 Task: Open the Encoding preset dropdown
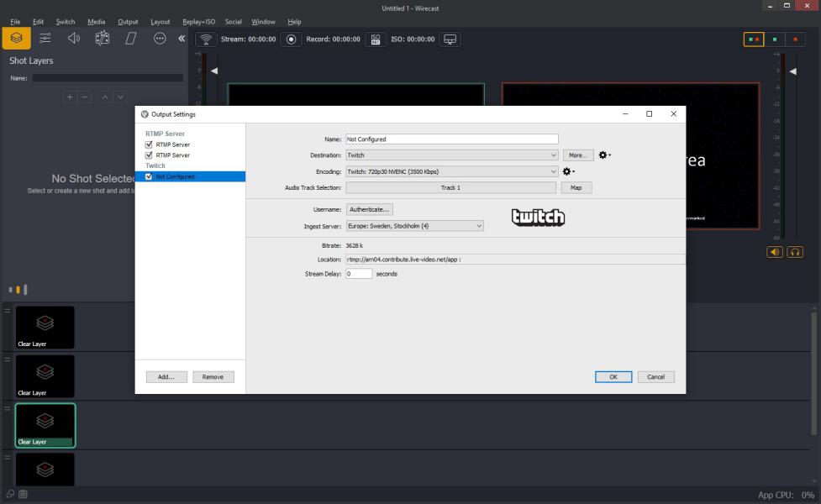pos(452,171)
